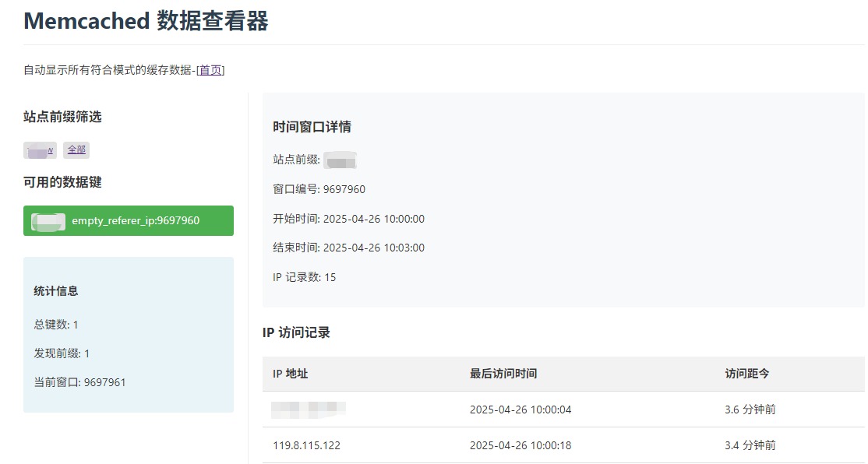Click the Memcached 数据查看器 page title
This screenshot has width=868, height=464.
(x=146, y=21)
